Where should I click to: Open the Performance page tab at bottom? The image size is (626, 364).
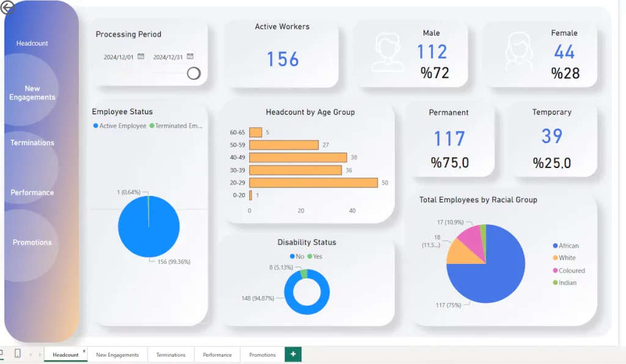click(x=217, y=355)
